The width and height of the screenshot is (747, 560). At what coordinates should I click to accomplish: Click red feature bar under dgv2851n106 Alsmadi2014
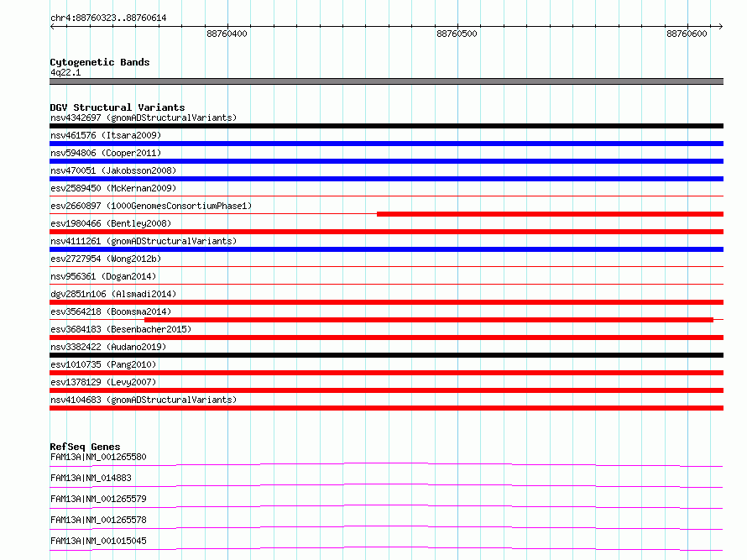(x=386, y=302)
